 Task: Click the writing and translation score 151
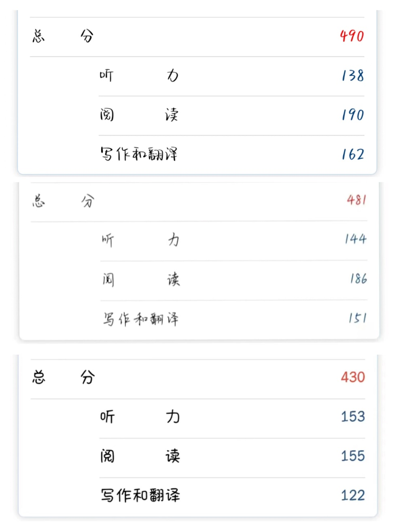pyautogui.click(x=357, y=318)
